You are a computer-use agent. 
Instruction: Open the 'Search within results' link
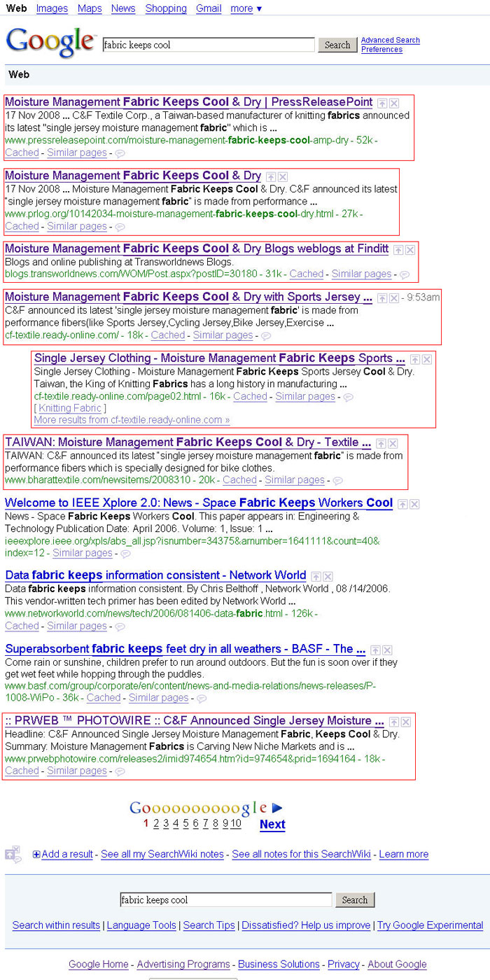[x=57, y=925]
